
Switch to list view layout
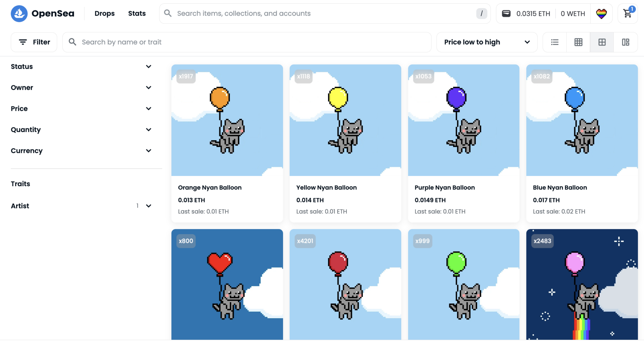point(554,42)
